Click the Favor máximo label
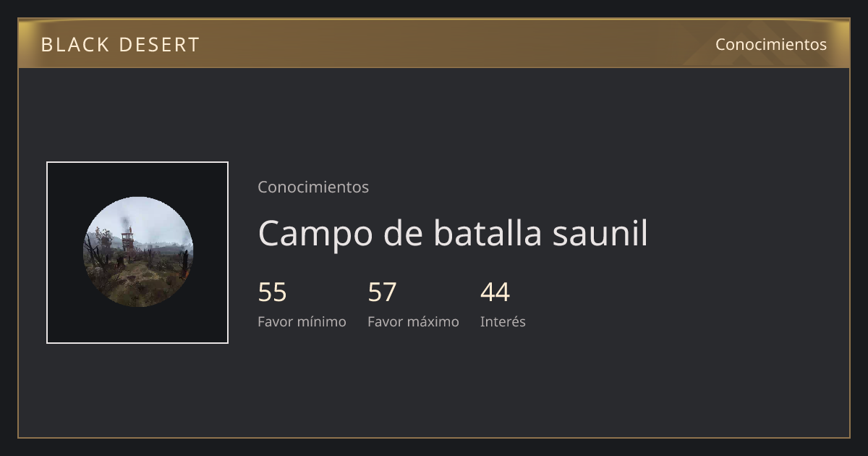This screenshot has height=456, width=868. pyautogui.click(x=413, y=321)
